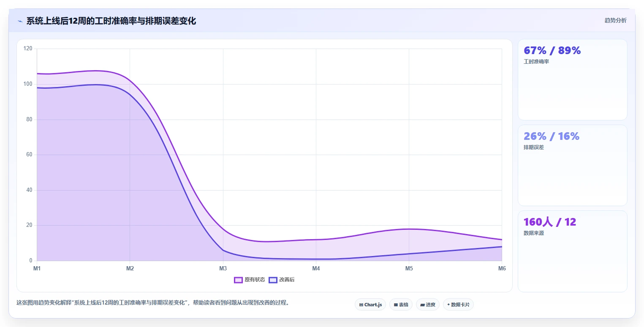The height and width of the screenshot is (327, 644).
Task: Click the 100 y-axis value
Action: [28, 84]
